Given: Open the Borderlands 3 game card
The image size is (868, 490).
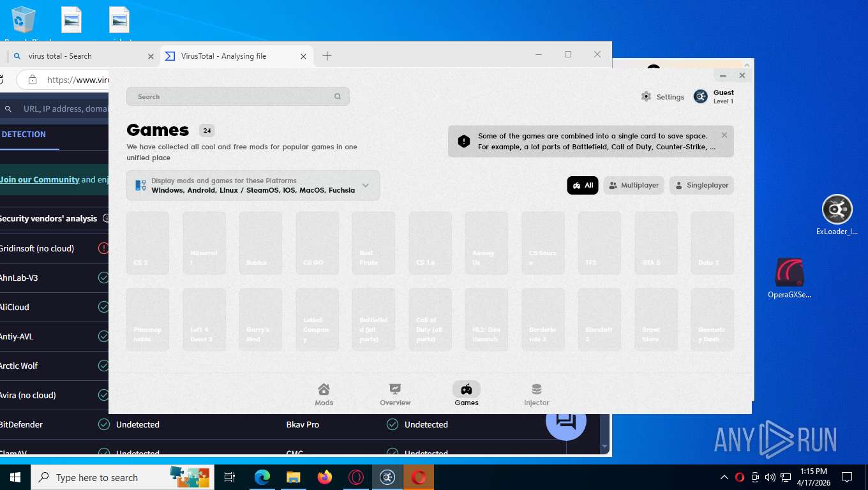Looking at the screenshot, I should [543, 320].
